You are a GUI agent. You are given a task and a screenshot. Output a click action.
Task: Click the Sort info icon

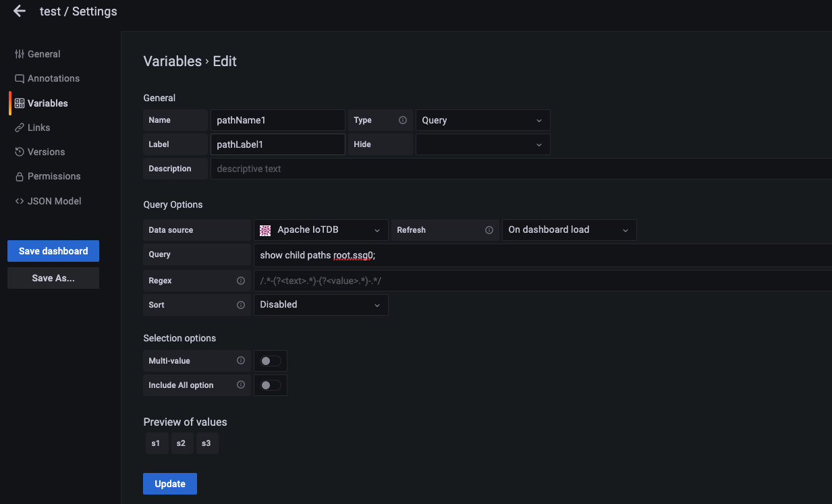[x=241, y=305]
